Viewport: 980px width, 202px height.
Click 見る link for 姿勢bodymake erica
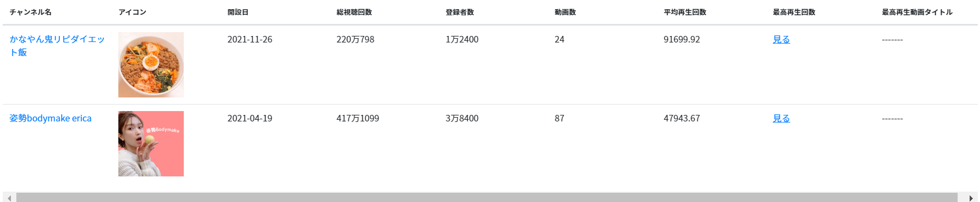781,118
